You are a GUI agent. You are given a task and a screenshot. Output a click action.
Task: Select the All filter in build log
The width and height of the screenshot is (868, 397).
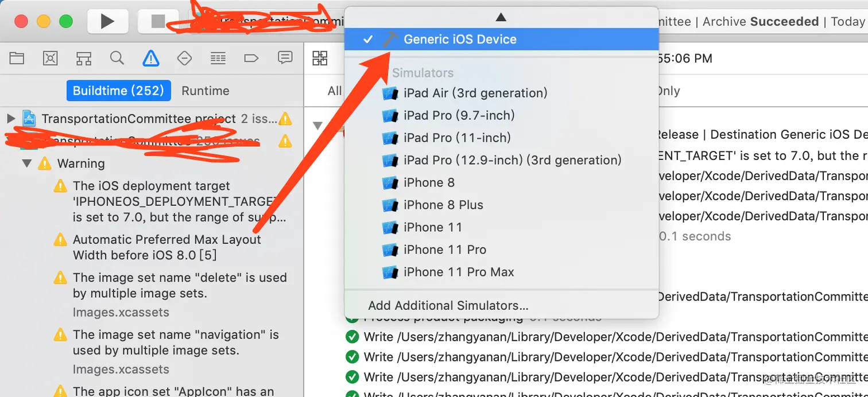tap(335, 91)
